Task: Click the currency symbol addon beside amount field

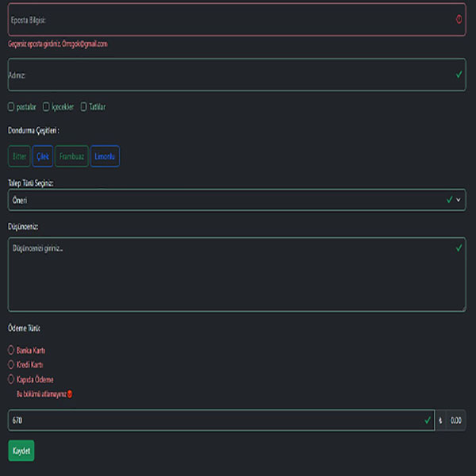Action: pos(440,420)
